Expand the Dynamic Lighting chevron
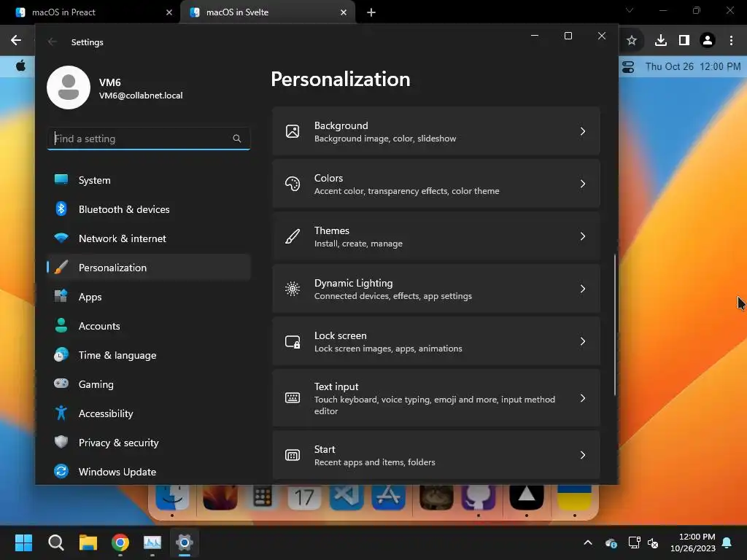747x560 pixels. (x=583, y=289)
